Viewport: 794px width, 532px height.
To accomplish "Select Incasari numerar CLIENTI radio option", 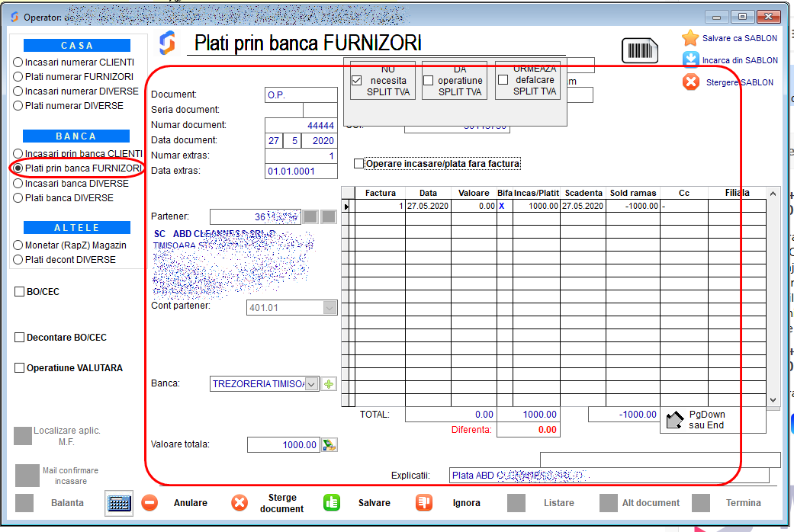I will (x=18, y=62).
